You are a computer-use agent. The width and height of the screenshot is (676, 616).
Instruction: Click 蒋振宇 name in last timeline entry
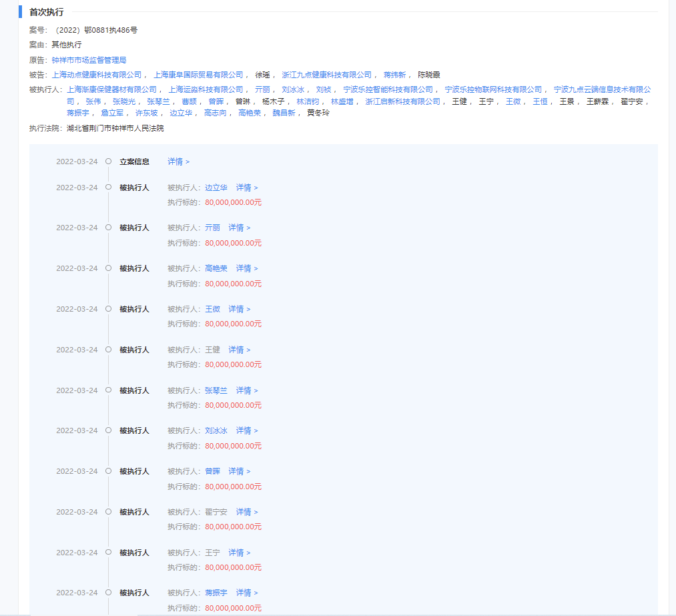pyautogui.click(x=216, y=593)
